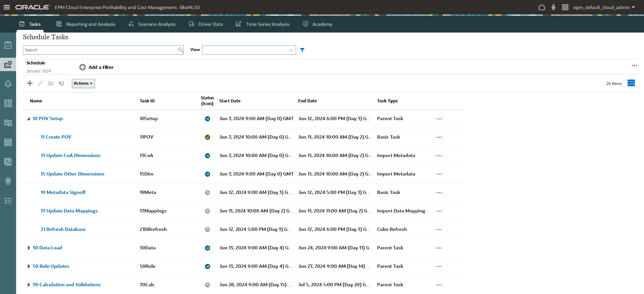Open the hamburger navigator menu
Screen dimensions: 644x294
click(7, 7)
